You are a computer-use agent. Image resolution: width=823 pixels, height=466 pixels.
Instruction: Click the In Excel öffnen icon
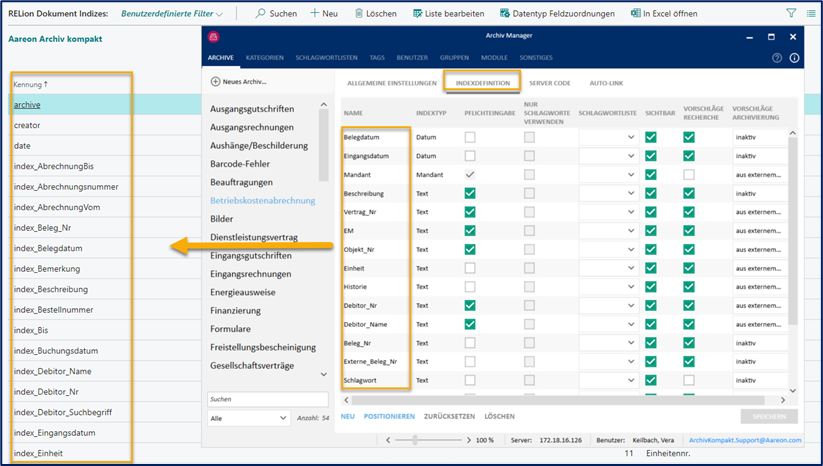coord(636,14)
